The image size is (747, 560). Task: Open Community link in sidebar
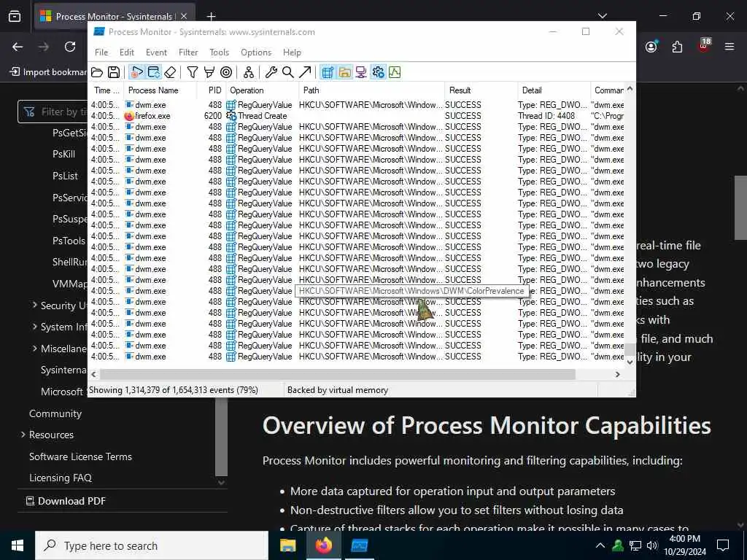(55, 414)
